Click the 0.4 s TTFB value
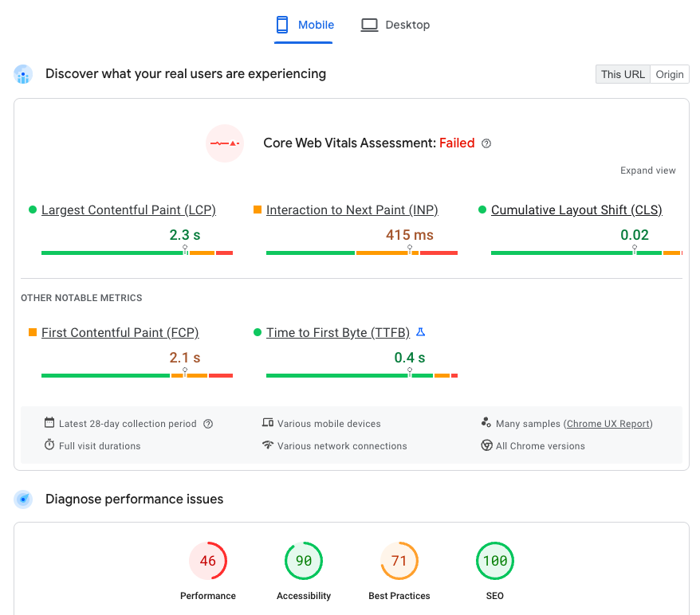Screen dimensions: 700x615 (410, 357)
